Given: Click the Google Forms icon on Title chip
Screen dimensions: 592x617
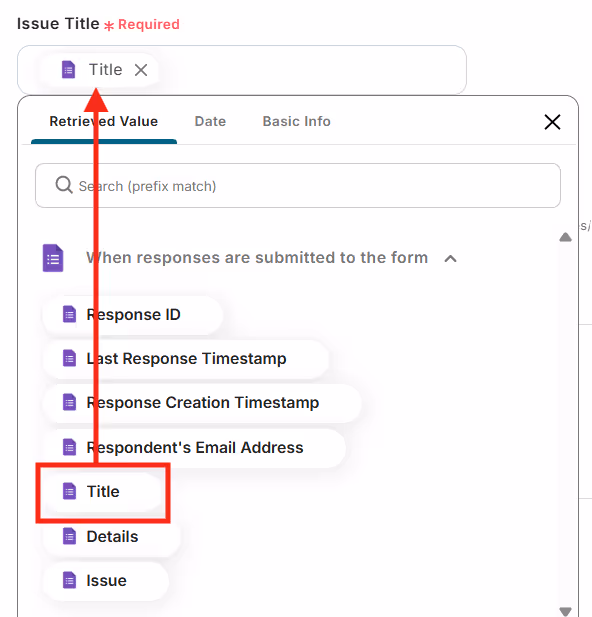Looking at the screenshot, I should pos(68,70).
